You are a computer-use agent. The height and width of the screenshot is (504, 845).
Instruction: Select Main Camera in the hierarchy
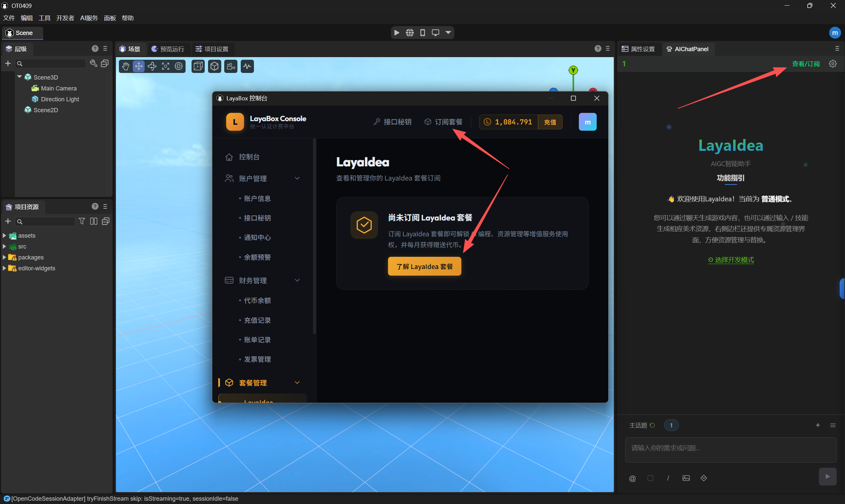pyautogui.click(x=59, y=88)
